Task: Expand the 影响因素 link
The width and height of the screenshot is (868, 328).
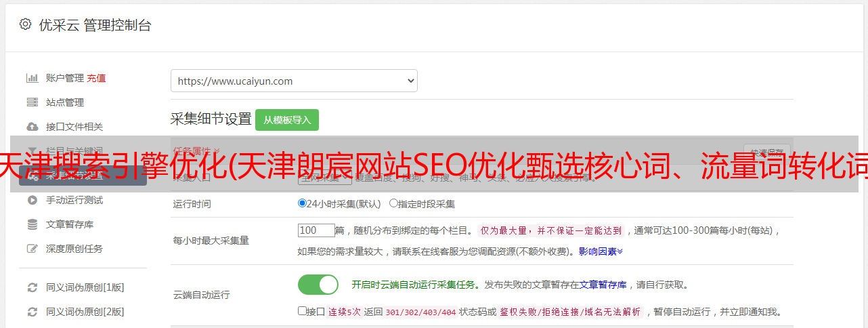Action: [x=601, y=251]
